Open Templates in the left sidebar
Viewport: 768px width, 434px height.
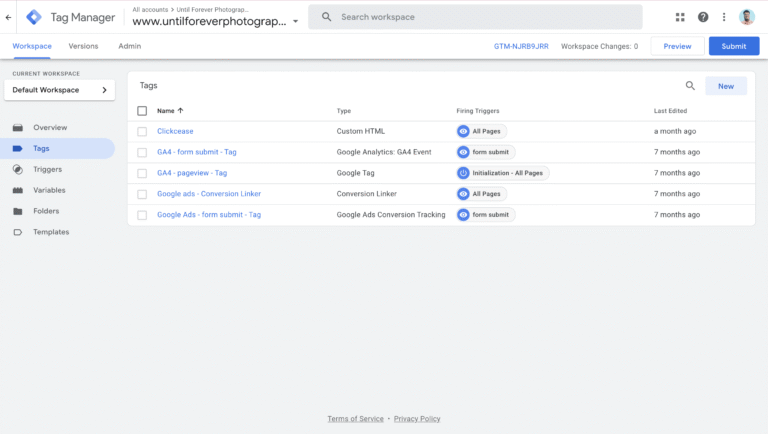coord(51,232)
